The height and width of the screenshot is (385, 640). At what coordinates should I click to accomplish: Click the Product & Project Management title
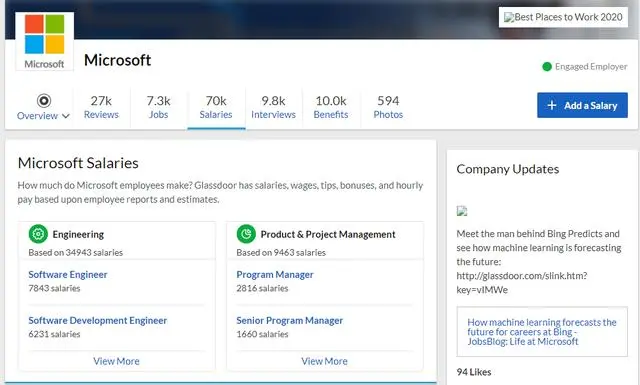point(328,234)
